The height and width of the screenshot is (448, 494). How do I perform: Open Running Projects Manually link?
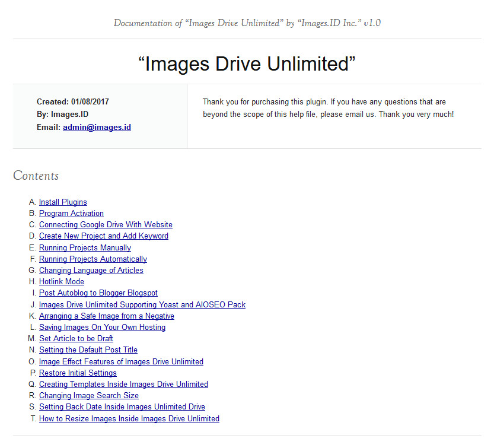tap(85, 248)
